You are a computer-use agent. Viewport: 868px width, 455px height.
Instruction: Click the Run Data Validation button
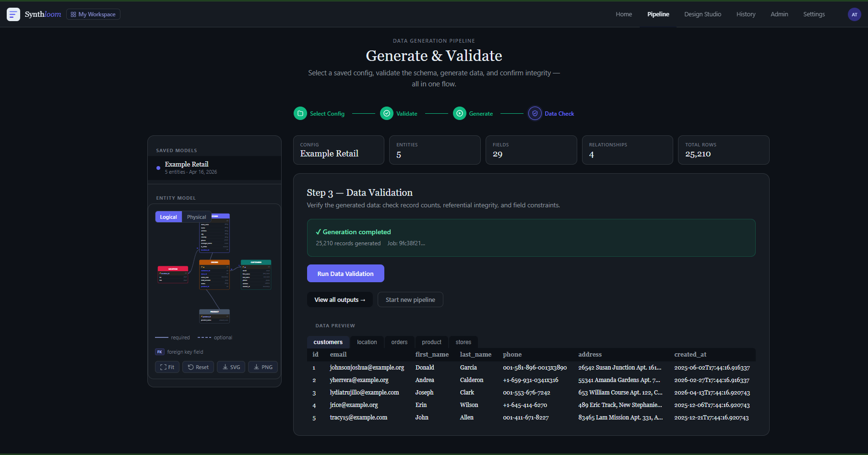coord(345,274)
